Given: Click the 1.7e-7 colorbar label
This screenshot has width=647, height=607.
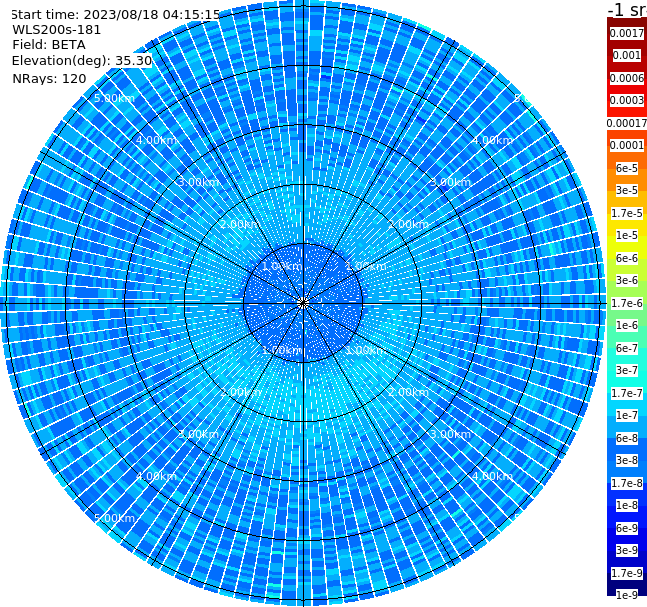Looking at the screenshot, I should pyautogui.click(x=627, y=393).
